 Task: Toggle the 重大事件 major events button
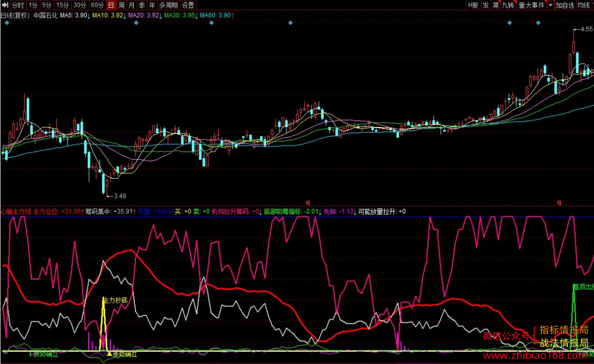[531, 5]
